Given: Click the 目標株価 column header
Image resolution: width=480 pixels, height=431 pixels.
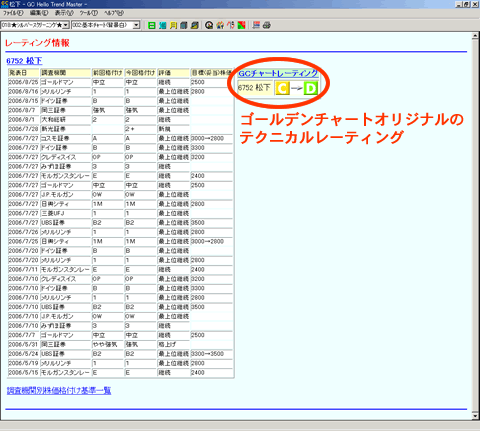Looking at the screenshot, I should point(212,73).
